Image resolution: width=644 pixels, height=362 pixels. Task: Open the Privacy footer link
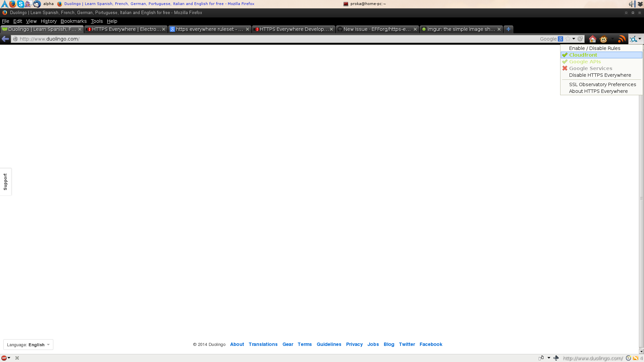(354, 344)
